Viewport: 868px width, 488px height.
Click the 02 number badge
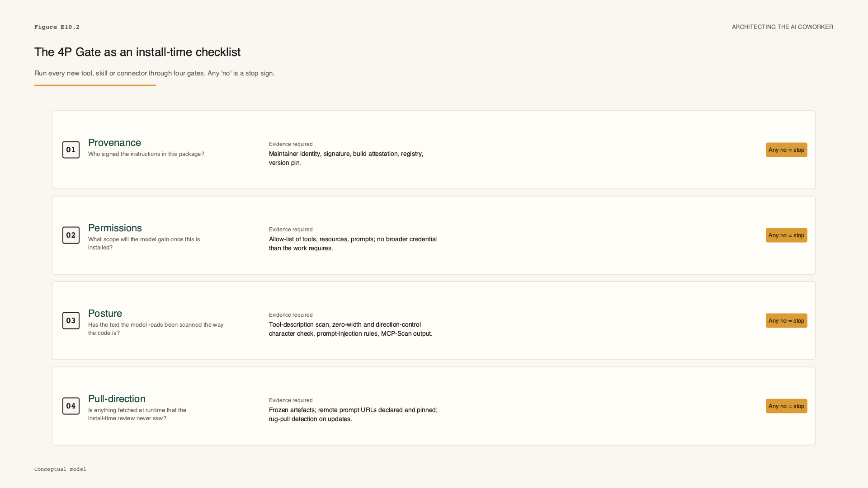click(71, 235)
